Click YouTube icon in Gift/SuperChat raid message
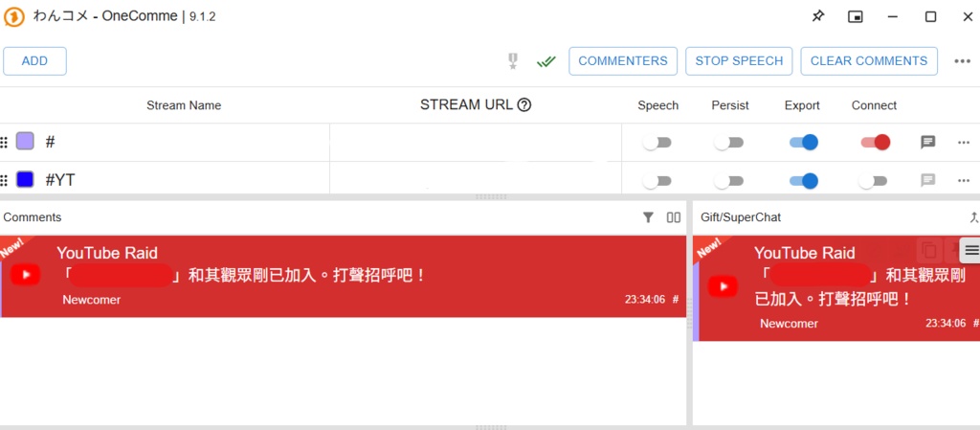 pos(724,286)
